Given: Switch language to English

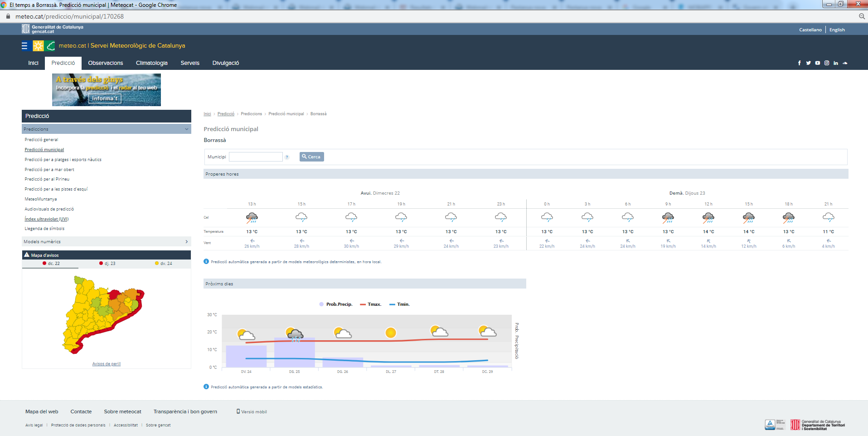Looking at the screenshot, I should [837, 30].
